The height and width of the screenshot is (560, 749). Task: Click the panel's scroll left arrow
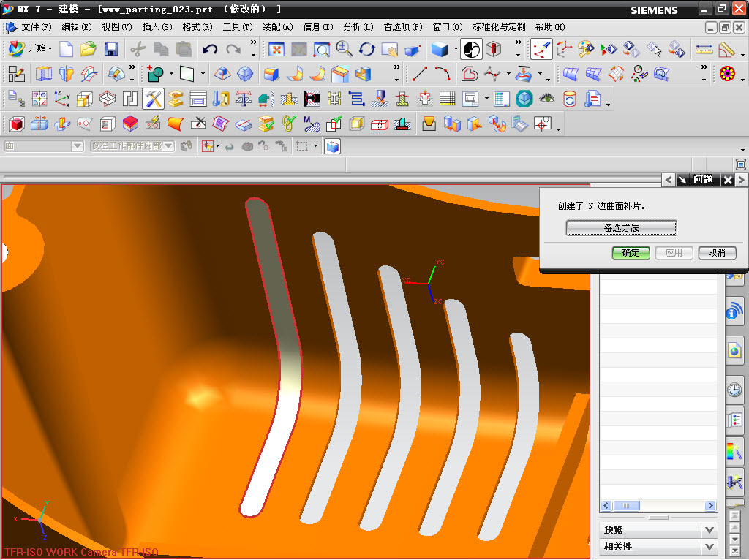point(606,506)
